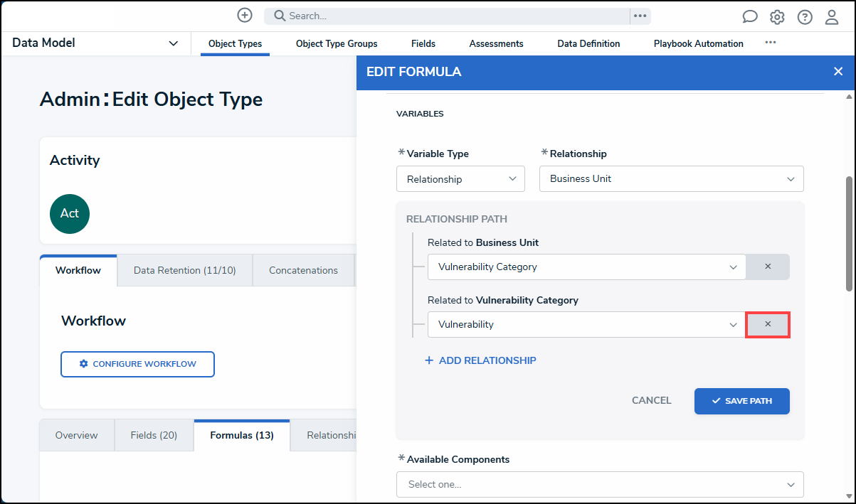Click the plus circle create icon
Viewport: 856px width, 504px height.
(245, 15)
